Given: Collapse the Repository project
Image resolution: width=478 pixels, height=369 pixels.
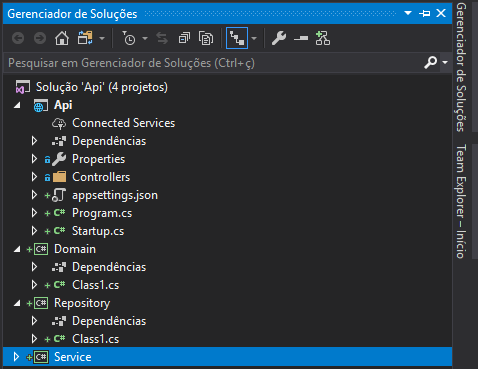Looking at the screenshot, I should coord(17,303).
